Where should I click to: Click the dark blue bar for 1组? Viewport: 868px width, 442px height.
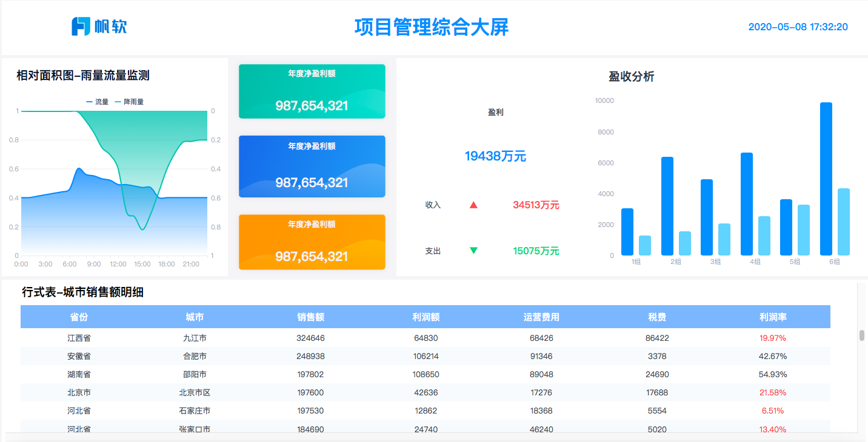[x=627, y=232]
